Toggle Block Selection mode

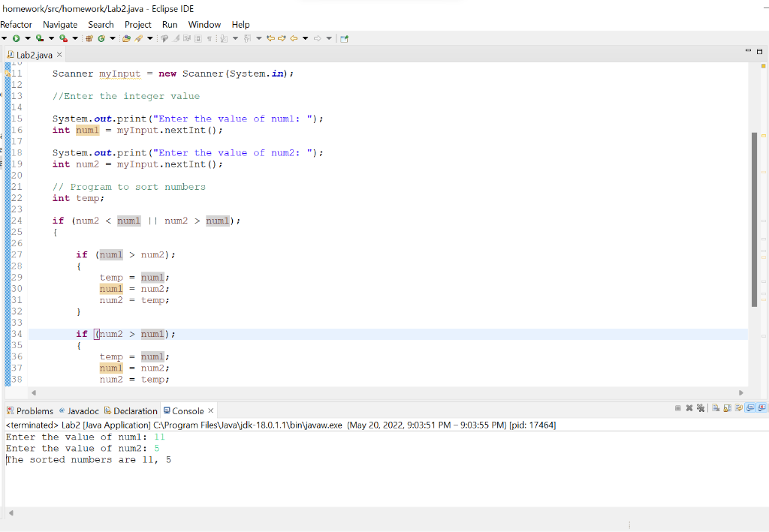pos(198,38)
